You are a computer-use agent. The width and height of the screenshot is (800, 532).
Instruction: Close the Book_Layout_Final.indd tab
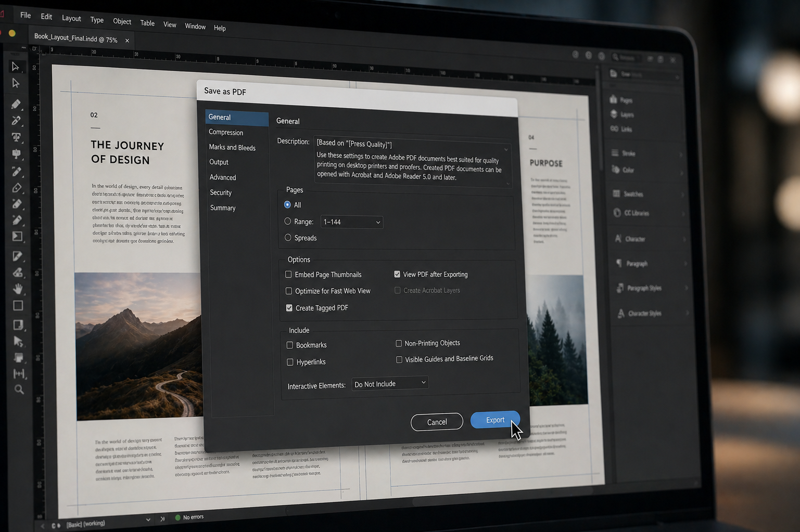(x=127, y=41)
